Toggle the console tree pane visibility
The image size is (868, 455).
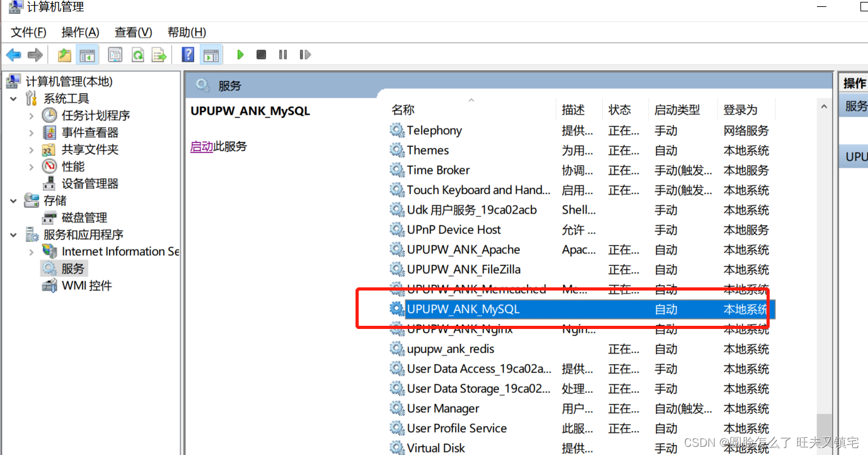click(x=87, y=55)
